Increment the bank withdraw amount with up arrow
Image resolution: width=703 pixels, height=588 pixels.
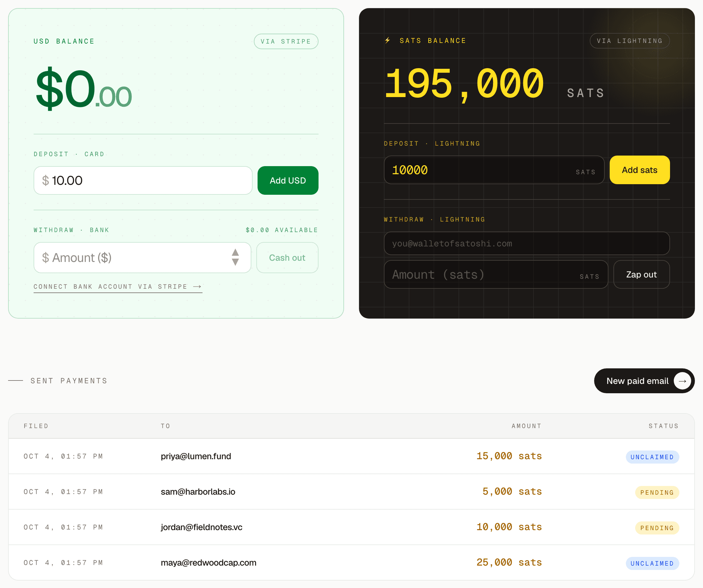coord(235,253)
